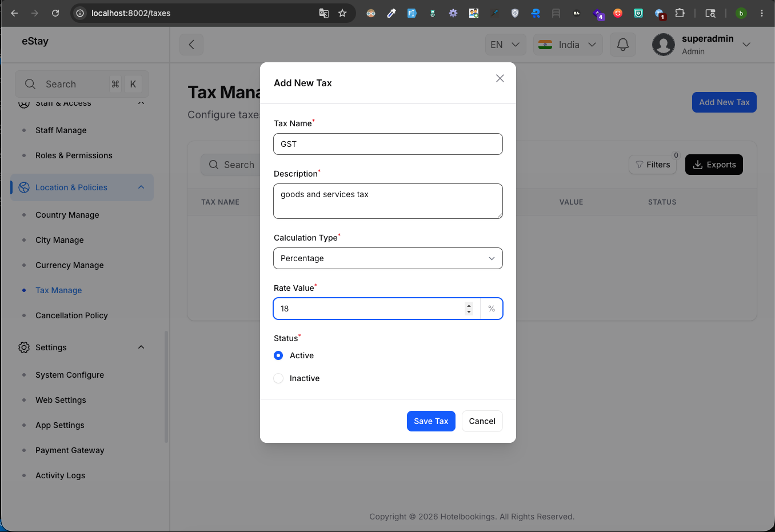Click the download icon in the Exports button
The width and height of the screenshot is (775, 532).
698,165
